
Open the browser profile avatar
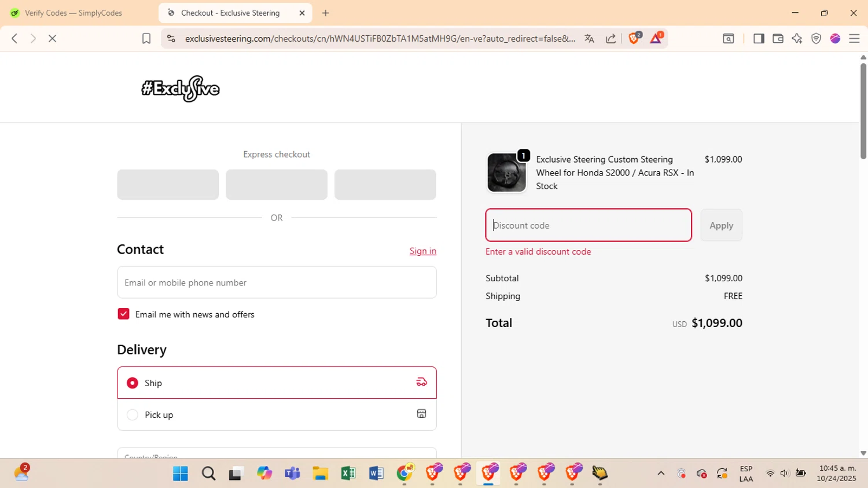835,38
